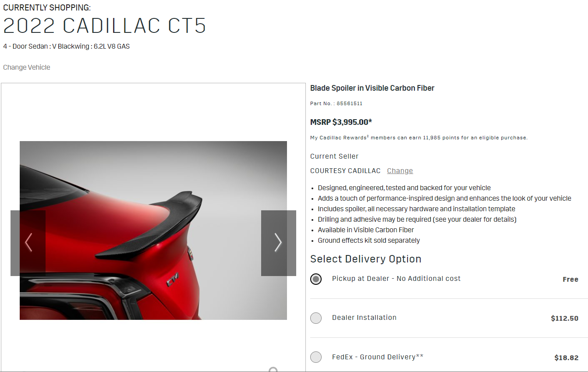
Task: Click the $112.50 installation price
Action: (565, 319)
